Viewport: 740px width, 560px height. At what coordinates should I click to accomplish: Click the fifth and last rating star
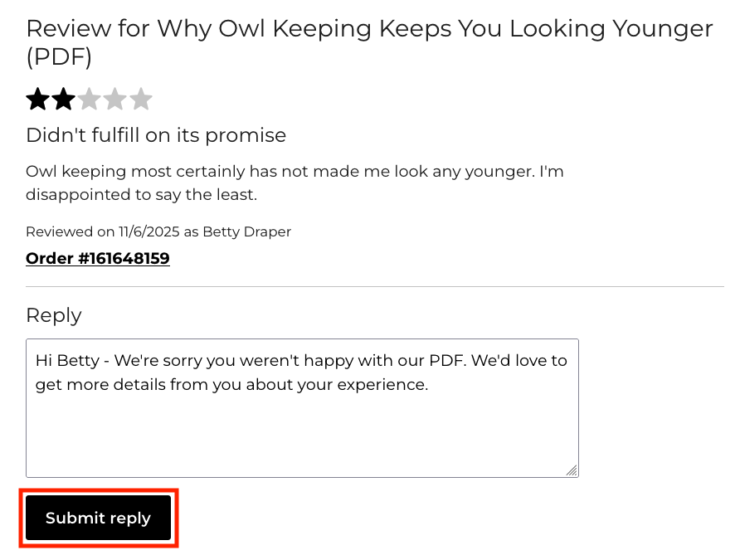pyautogui.click(x=141, y=100)
